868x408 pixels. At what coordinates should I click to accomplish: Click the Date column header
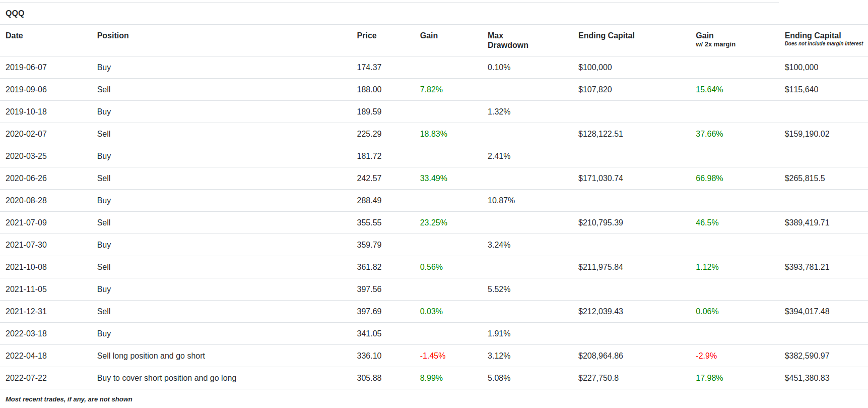coord(14,36)
